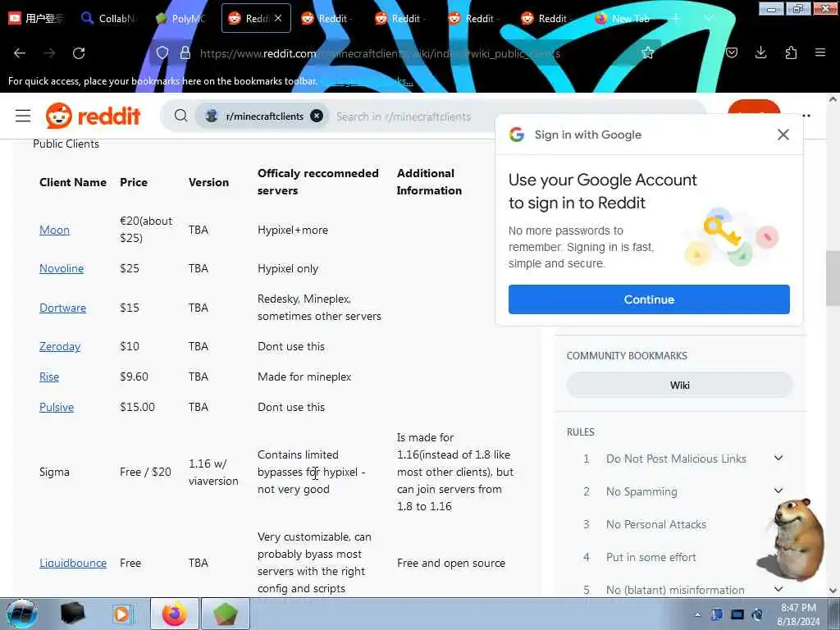This screenshot has height=630, width=840.
Task: Switch to the PolyMC browser tab
Action: tap(181, 18)
